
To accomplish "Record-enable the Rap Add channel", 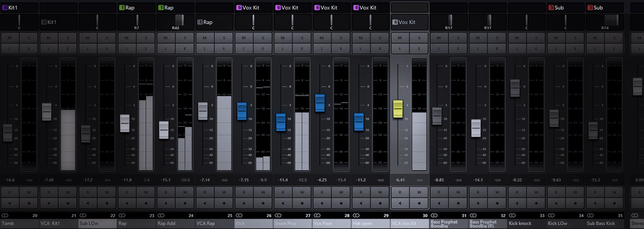I will point(185,203).
